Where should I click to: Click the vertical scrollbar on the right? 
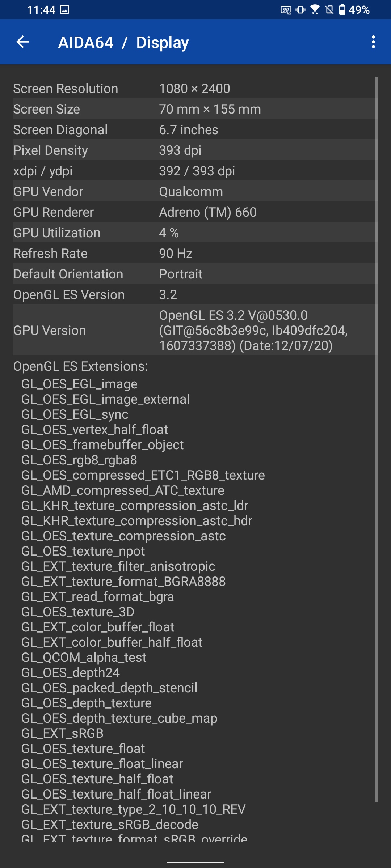[376, 434]
